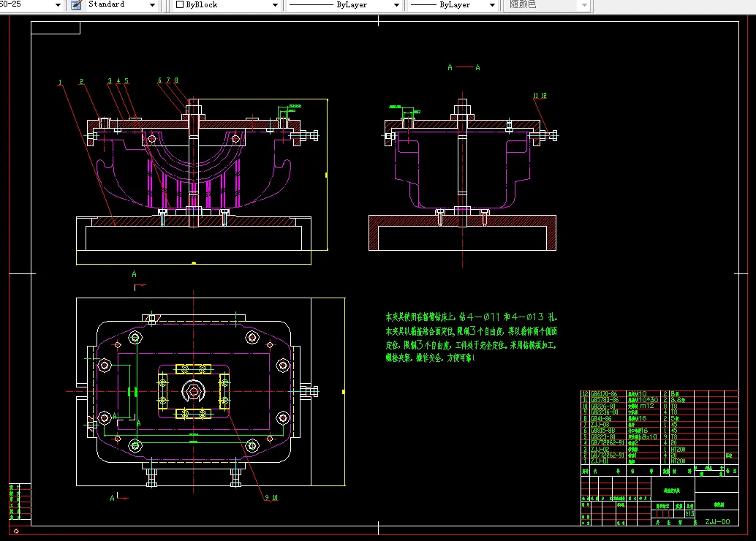Select callout label 11 on the section view
Screen dimensions: 756x541
pyautogui.click(x=535, y=96)
